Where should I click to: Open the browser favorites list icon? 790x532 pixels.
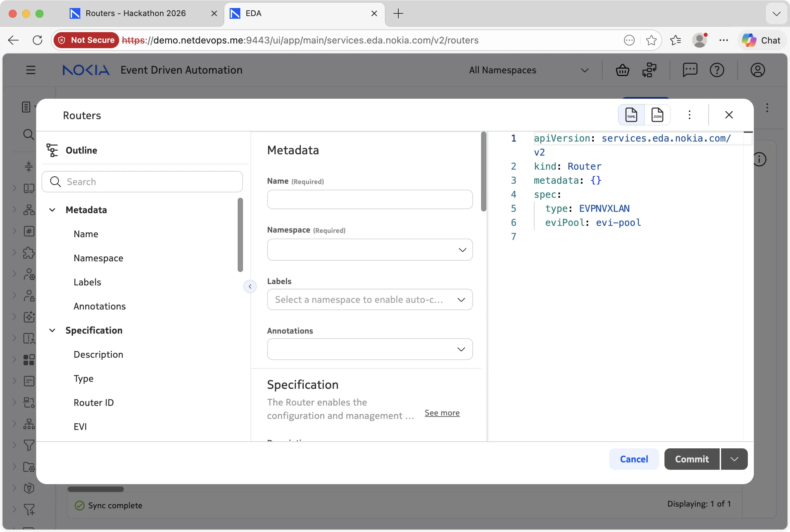point(676,40)
